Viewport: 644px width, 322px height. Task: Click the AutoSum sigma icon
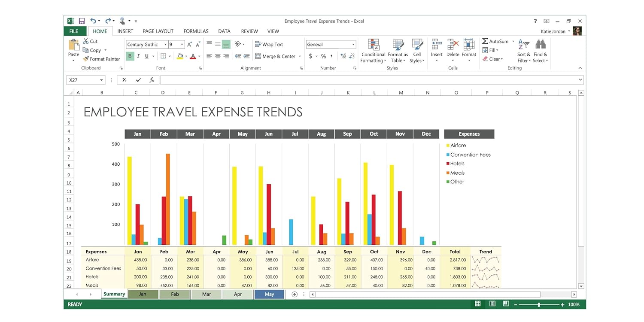tap(485, 41)
